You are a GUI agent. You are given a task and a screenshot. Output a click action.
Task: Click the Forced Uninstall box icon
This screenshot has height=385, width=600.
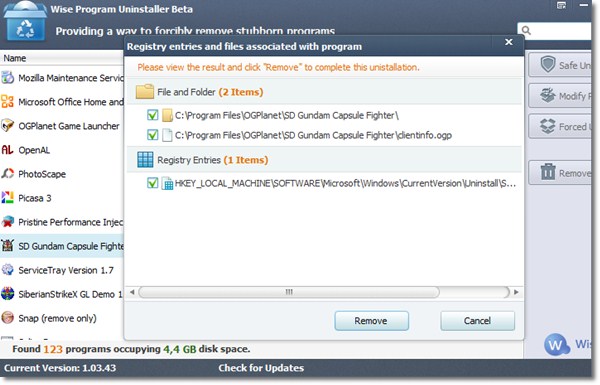pos(548,126)
